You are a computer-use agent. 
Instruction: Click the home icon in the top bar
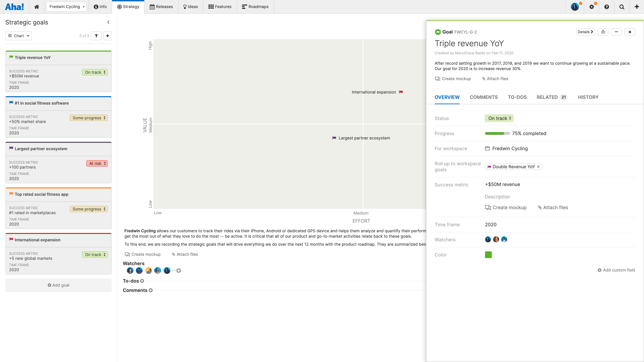coord(37,7)
